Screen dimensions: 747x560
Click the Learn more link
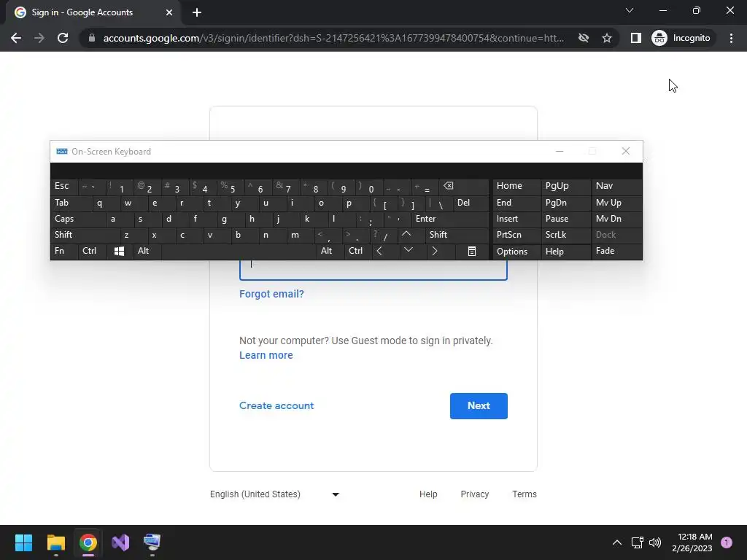pos(266,355)
